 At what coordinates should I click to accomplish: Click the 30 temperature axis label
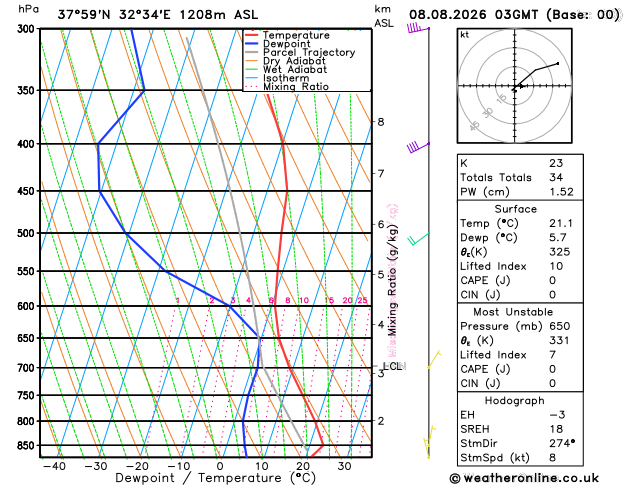click(x=344, y=466)
